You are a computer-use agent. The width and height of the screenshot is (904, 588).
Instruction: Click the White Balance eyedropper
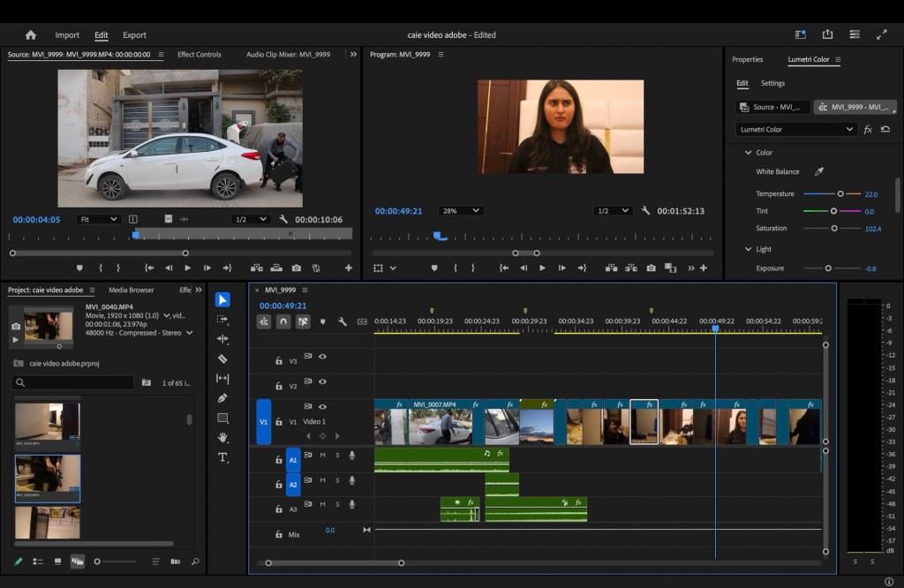click(x=818, y=171)
